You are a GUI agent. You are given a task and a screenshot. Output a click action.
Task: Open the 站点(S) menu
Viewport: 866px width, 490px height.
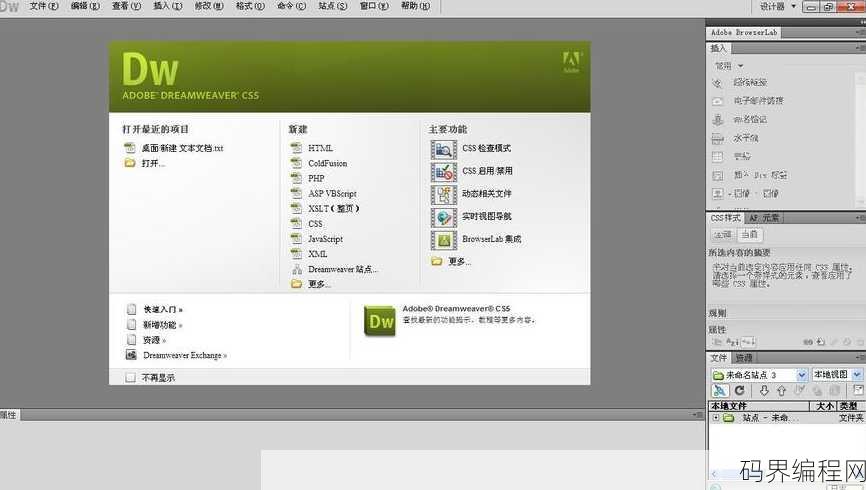333,6
